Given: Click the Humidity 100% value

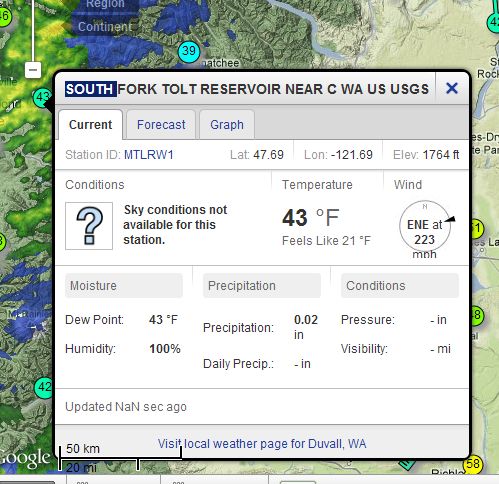Looking at the screenshot, I should [165, 349].
